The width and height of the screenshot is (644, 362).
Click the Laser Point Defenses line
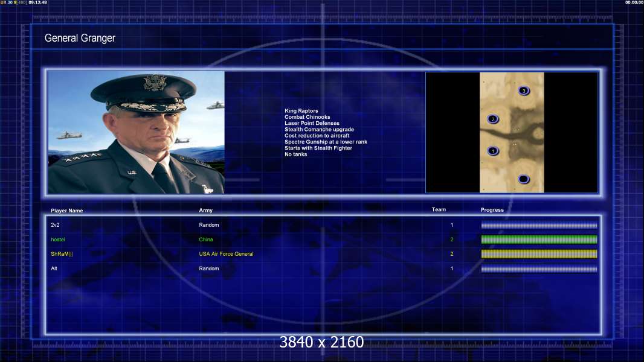click(x=312, y=123)
